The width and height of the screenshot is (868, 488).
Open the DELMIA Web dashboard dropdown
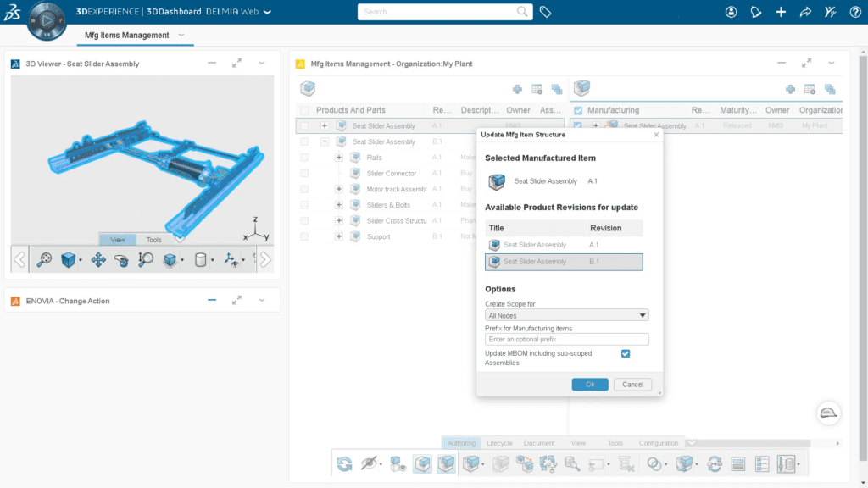point(267,12)
